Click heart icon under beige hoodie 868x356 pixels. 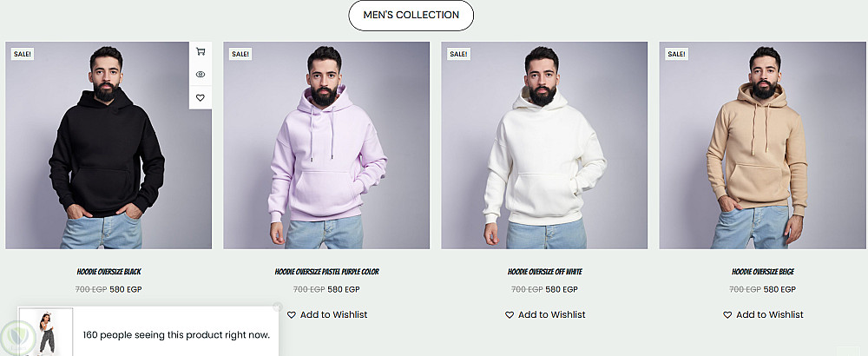pyautogui.click(x=727, y=315)
